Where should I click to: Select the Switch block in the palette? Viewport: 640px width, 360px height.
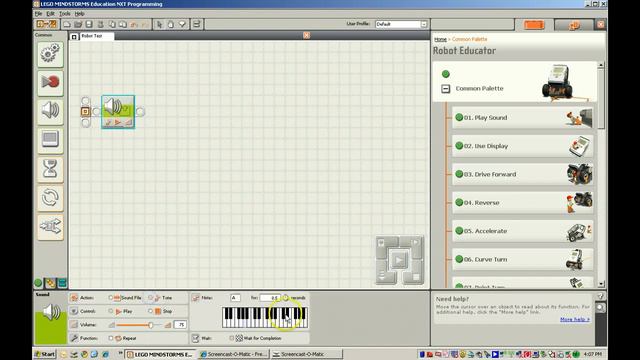pyautogui.click(x=50, y=227)
